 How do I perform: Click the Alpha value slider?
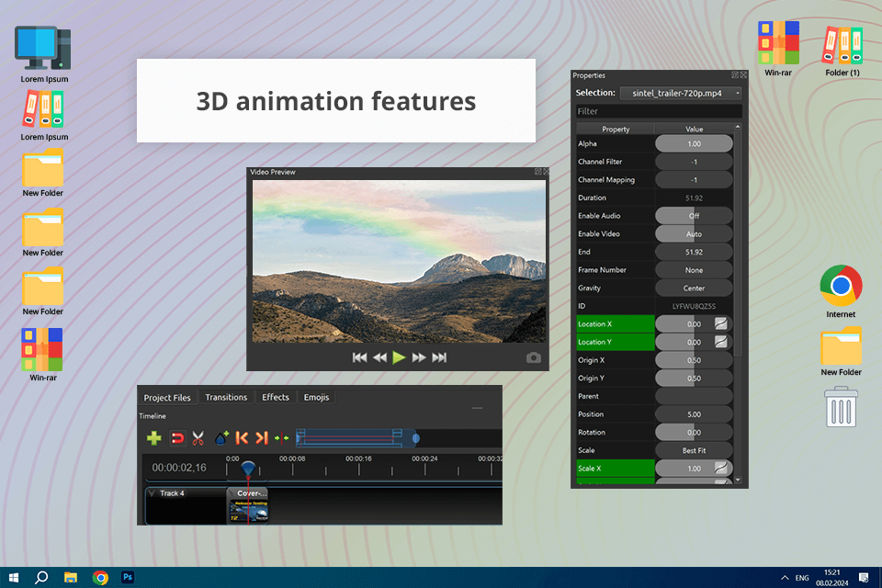click(694, 143)
